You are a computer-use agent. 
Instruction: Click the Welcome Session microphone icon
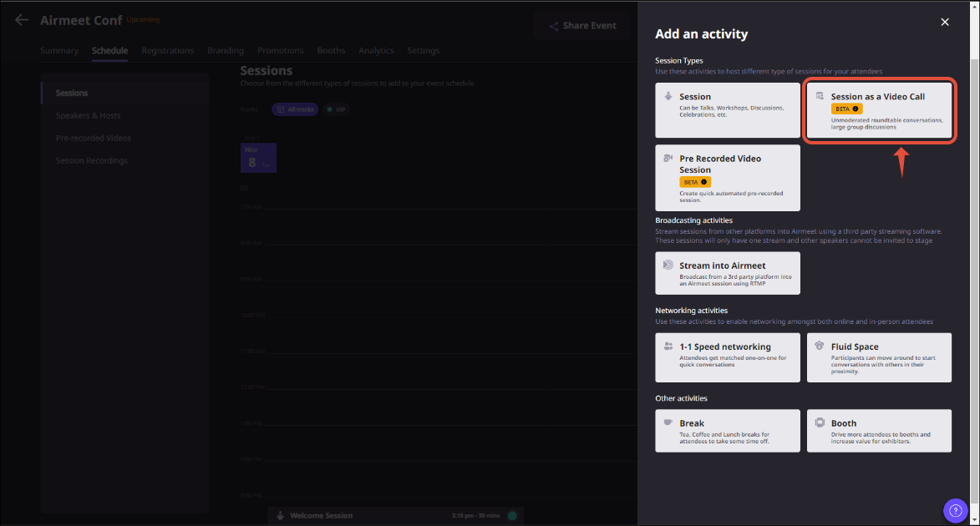click(280, 515)
